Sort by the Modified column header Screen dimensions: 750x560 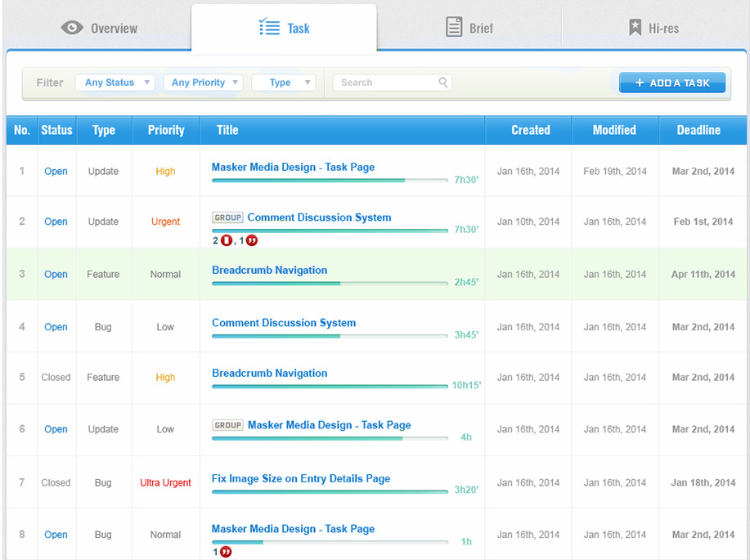pos(615,130)
